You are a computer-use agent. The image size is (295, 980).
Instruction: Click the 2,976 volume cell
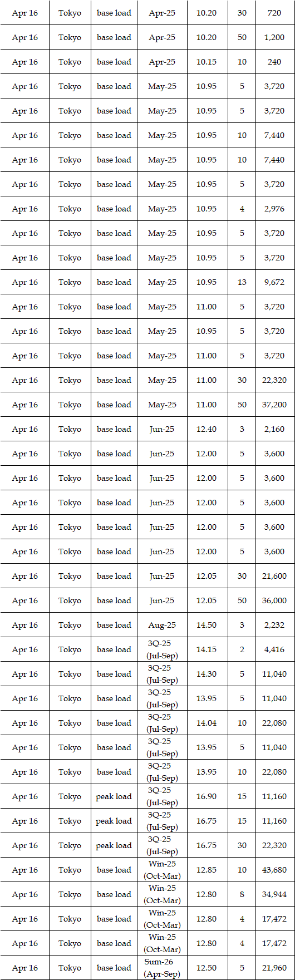[x=274, y=209]
